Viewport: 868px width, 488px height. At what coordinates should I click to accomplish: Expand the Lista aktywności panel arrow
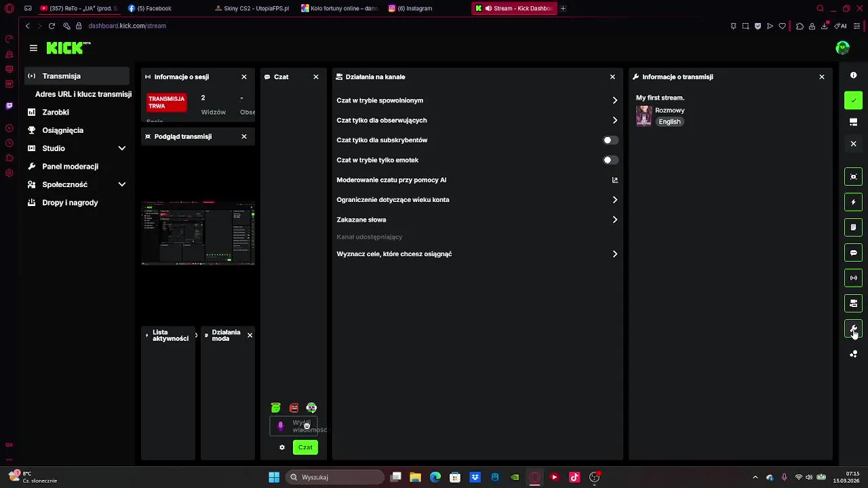(x=196, y=335)
